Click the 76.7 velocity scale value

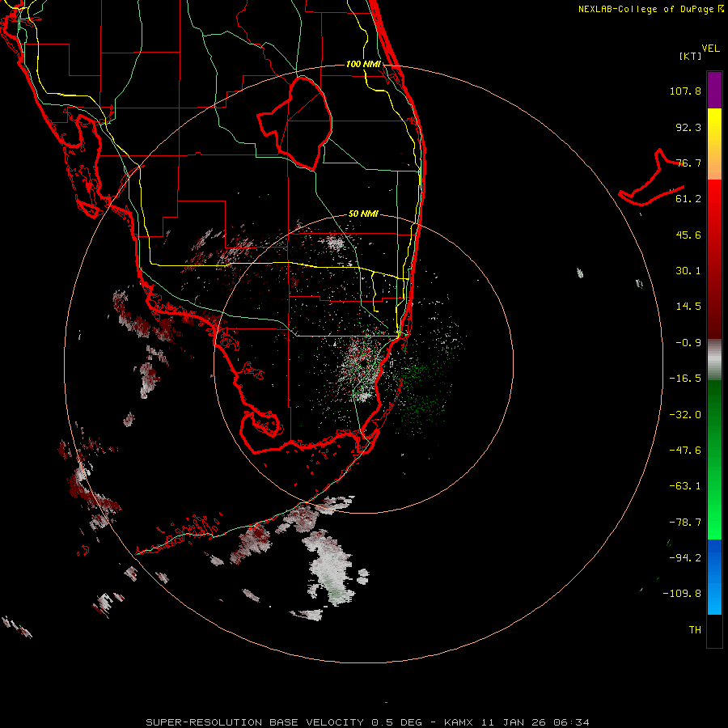click(x=688, y=163)
